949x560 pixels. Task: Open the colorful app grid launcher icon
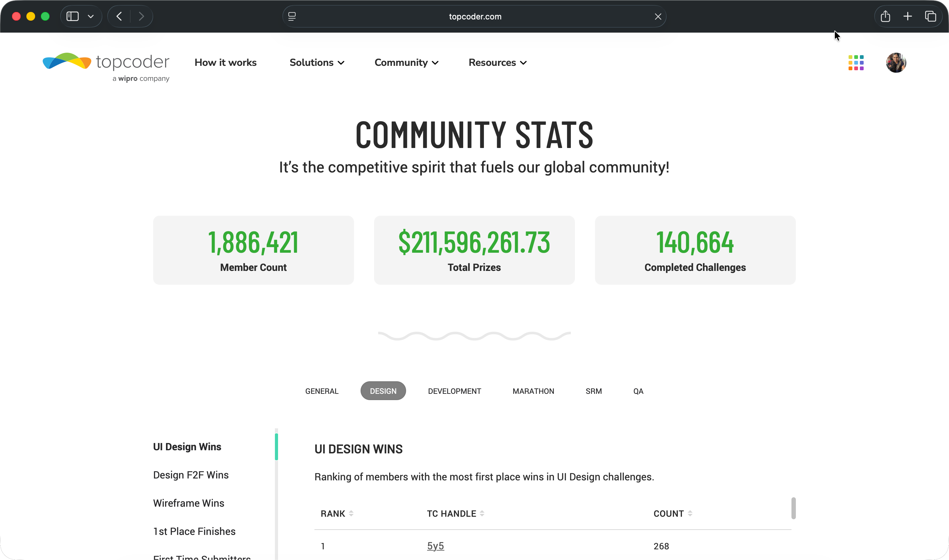pyautogui.click(x=856, y=63)
